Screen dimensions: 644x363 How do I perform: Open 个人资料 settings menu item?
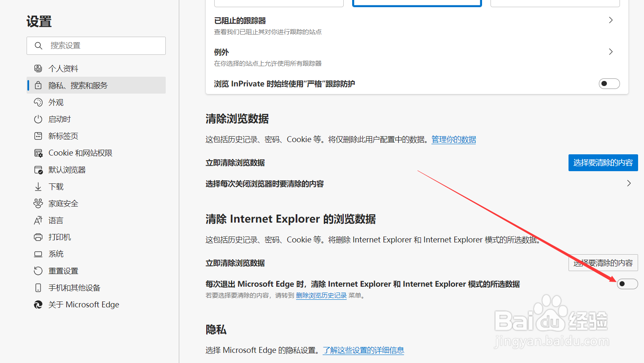[x=96, y=68]
